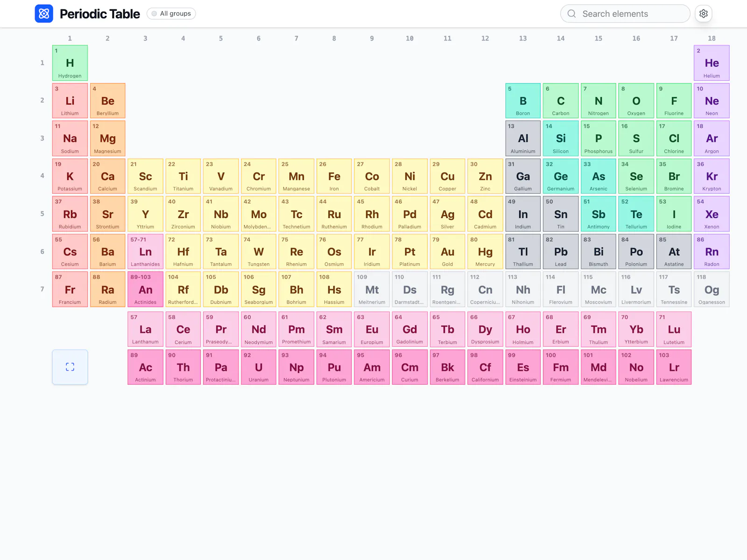This screenshot has width=747, height=560.
Task: Focus the Search elements input field
Action: coord(625,14)
